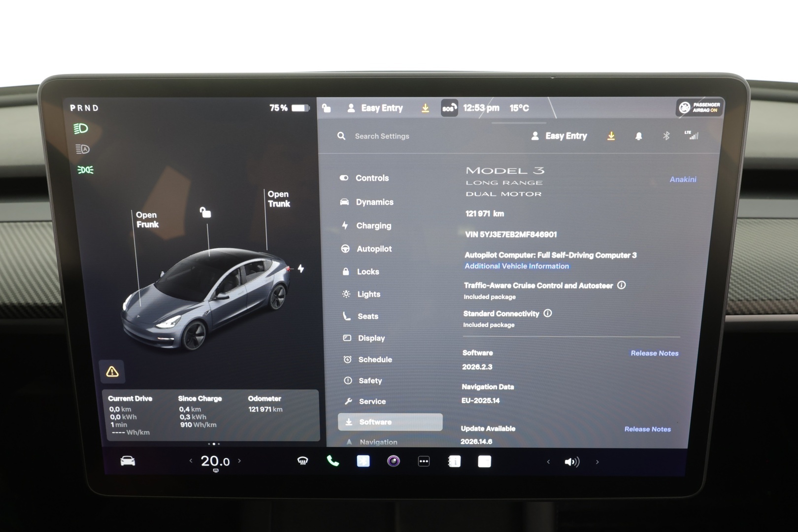This screenshot has height=532, width=798.
Task: Open Bluetooth settings icon
Action: click(x=666, y=135)
